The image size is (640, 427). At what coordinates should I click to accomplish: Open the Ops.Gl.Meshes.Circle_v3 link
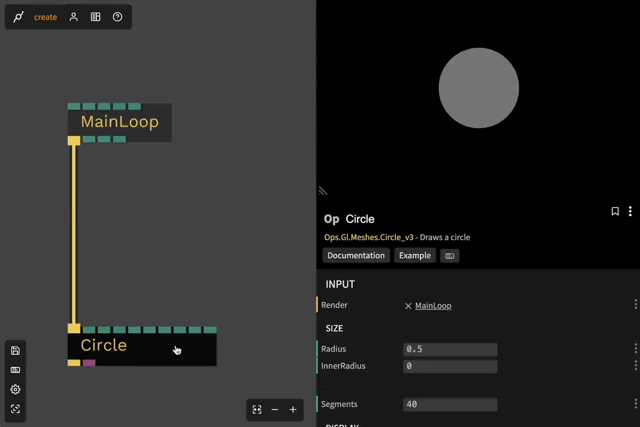click(x=369, y=237)
